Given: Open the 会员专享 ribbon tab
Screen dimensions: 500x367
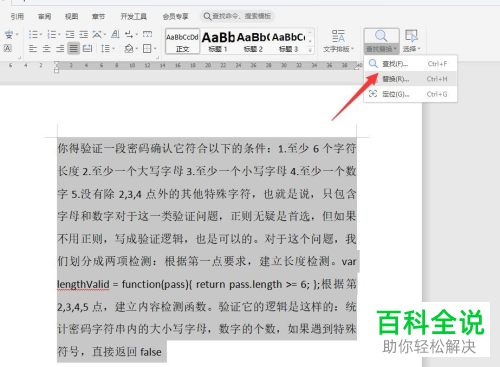Looking at the screenshot, I should [176, 16].
